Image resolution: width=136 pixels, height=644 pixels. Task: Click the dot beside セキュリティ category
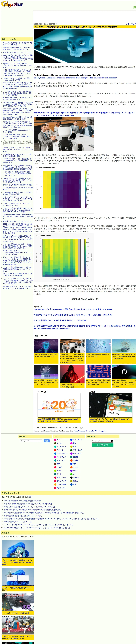[55, 478]
